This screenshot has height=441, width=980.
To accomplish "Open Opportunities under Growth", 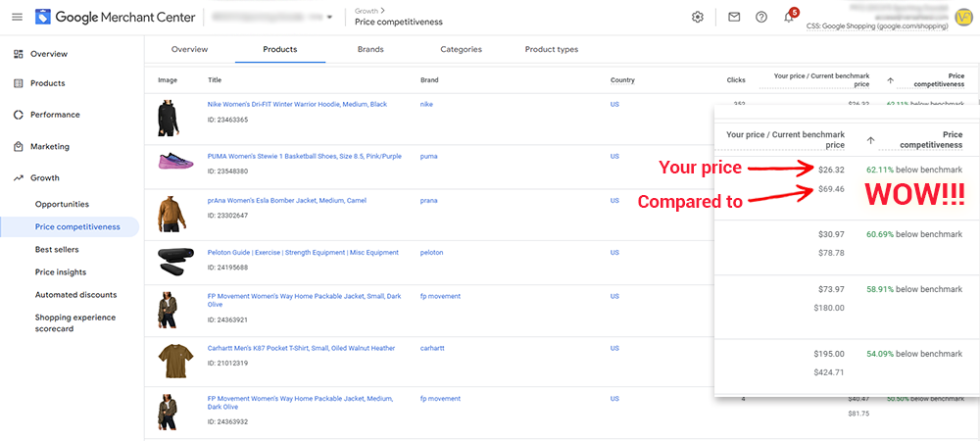I will pyautogui.click(x=62, y=204).
